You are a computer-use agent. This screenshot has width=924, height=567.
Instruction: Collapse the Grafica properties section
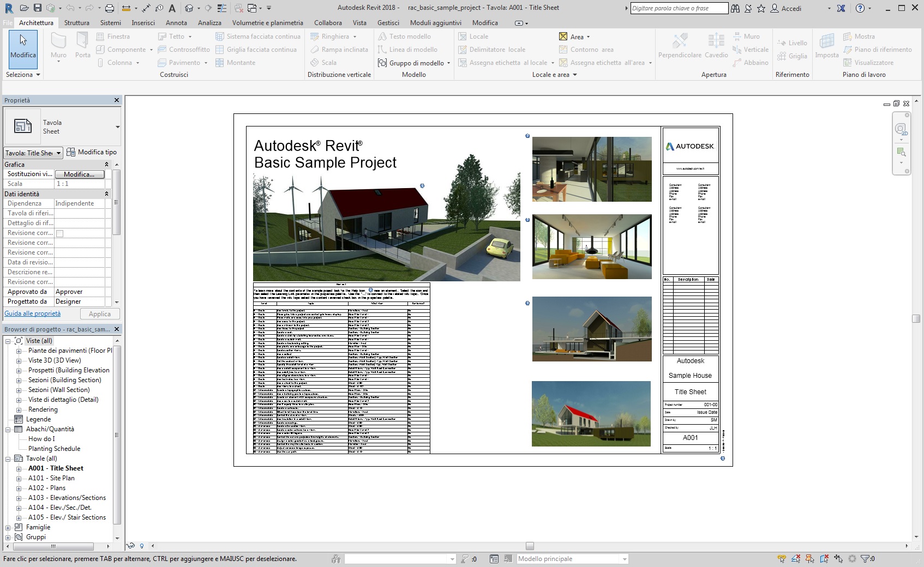[106, 165]
